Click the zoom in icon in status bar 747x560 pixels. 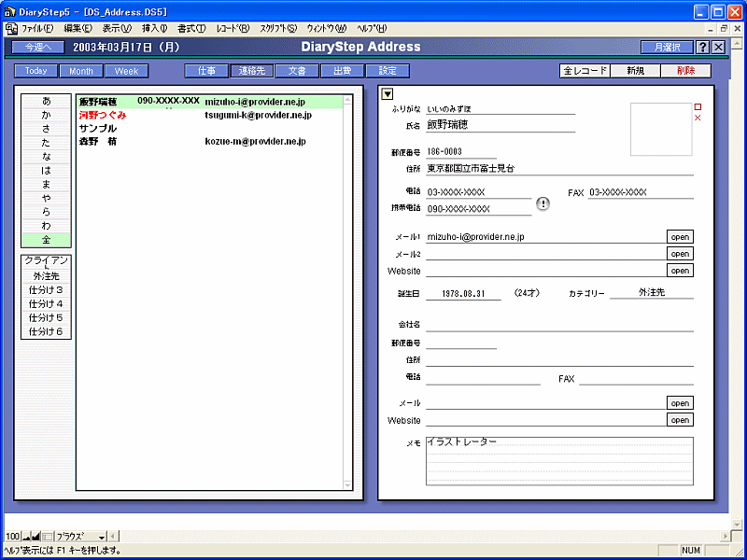(x=36, y=537)
